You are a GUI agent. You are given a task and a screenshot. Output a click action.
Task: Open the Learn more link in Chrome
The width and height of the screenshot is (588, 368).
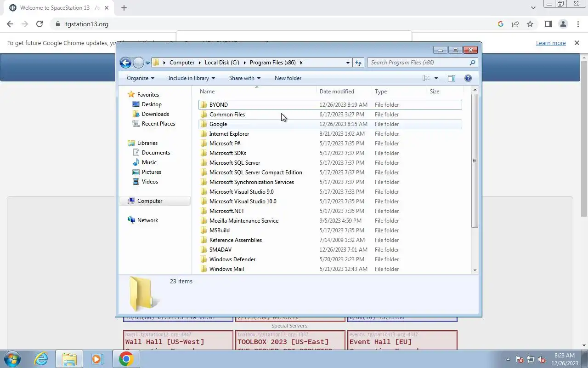tap(551, 43)
